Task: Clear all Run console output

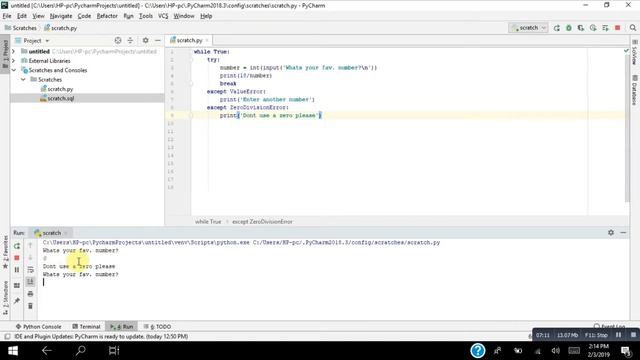Action: 31,306
